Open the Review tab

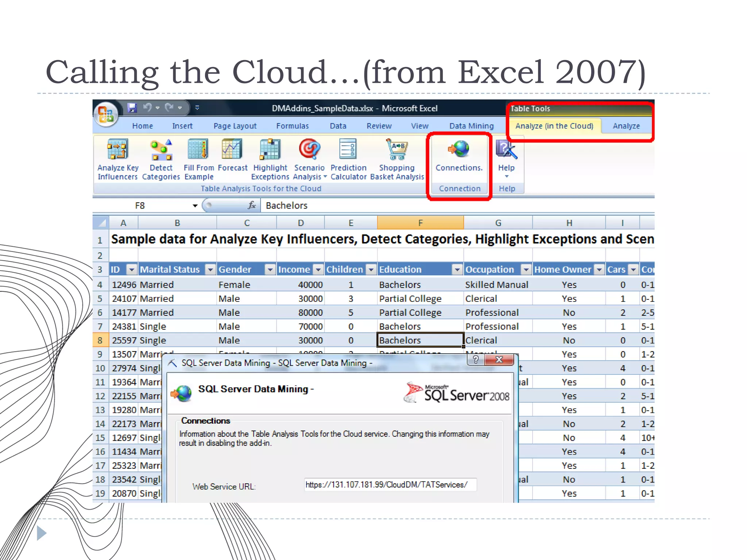coord(379,126)
